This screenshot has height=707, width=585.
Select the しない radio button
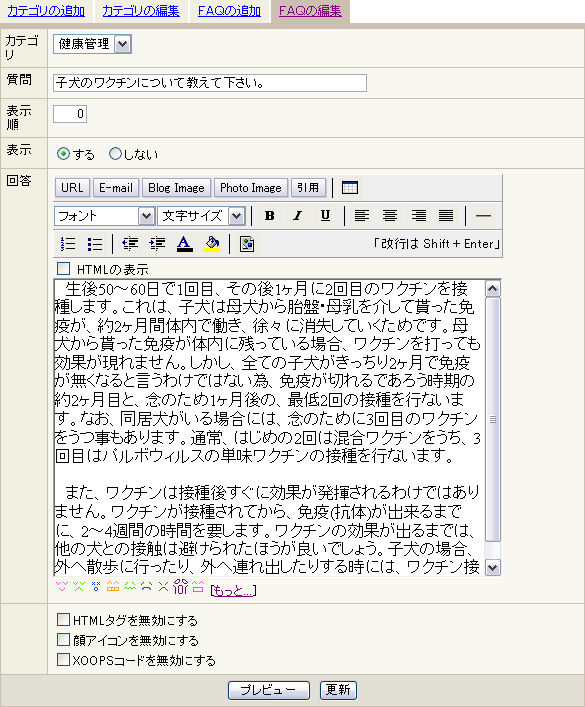point(115,154)
